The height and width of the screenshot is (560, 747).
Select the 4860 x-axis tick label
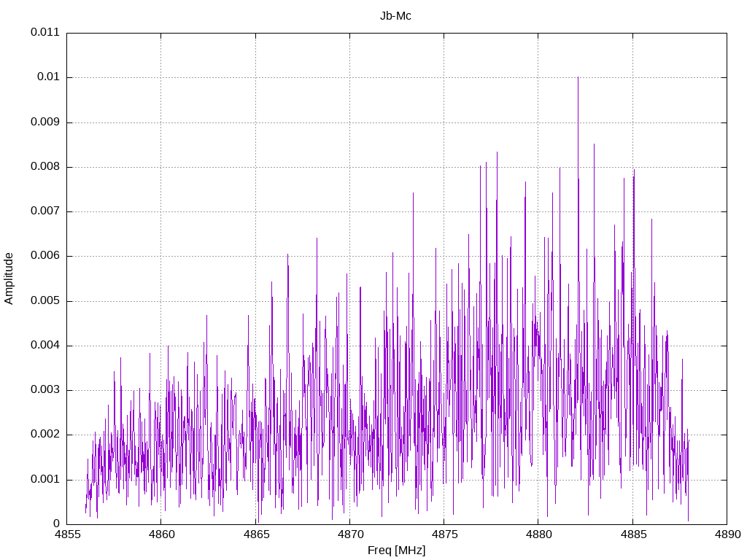(161, 534)
